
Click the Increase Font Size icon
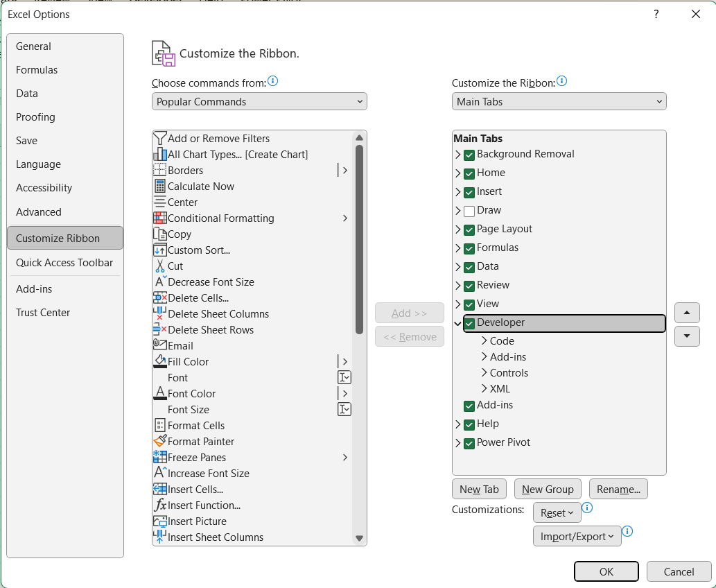[x=160, y=473]
